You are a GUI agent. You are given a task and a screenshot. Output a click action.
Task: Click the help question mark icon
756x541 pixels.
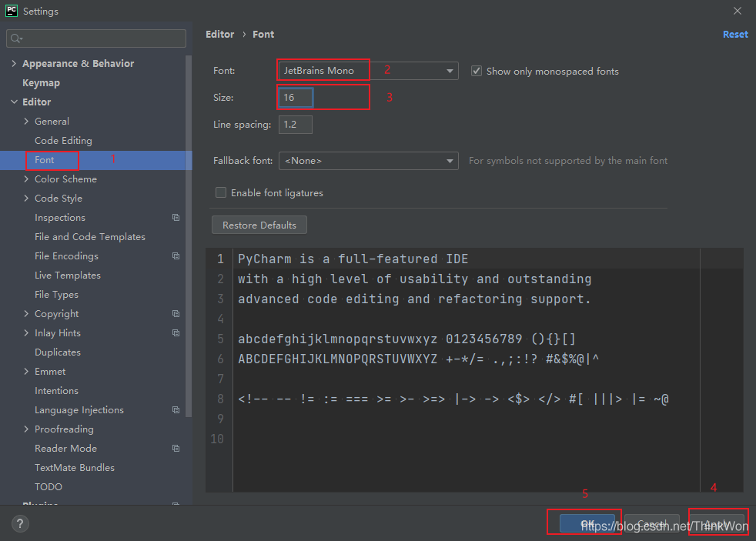[x=20, y=524]
